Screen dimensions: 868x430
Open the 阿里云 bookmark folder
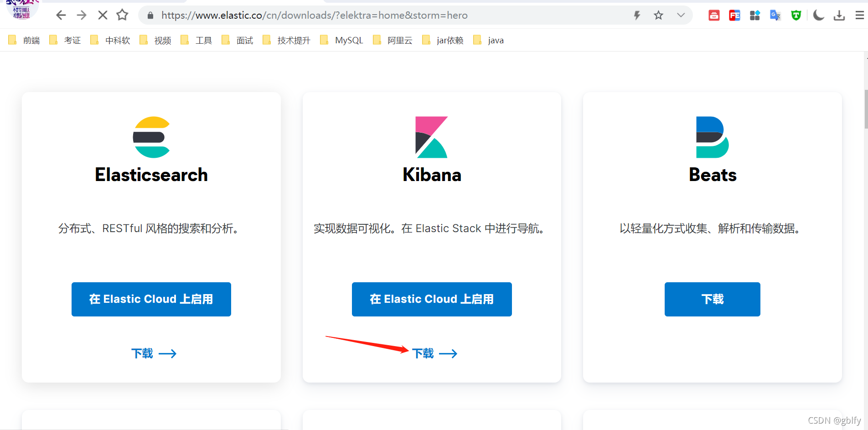point(393,40)
